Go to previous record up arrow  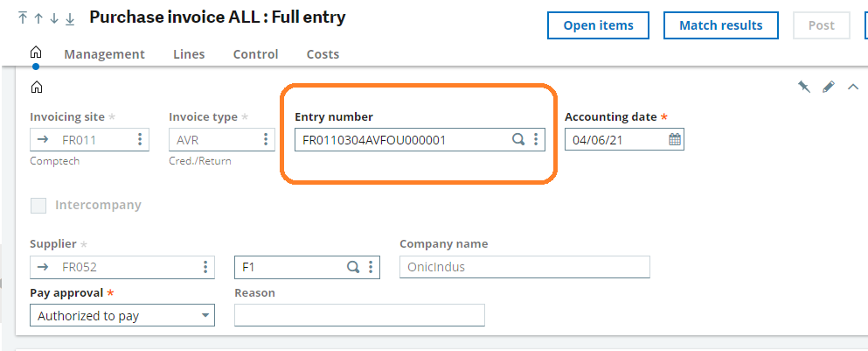[38, 18]
